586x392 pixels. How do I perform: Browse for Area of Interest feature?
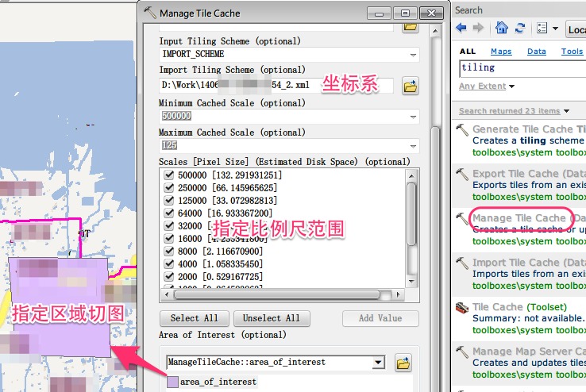click(405, 363)
